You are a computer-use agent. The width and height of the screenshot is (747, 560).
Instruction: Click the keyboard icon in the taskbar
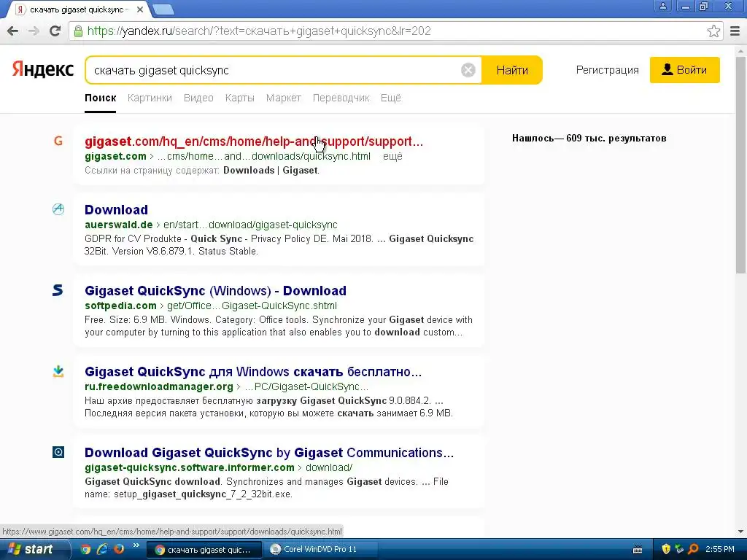click(638, 550)
